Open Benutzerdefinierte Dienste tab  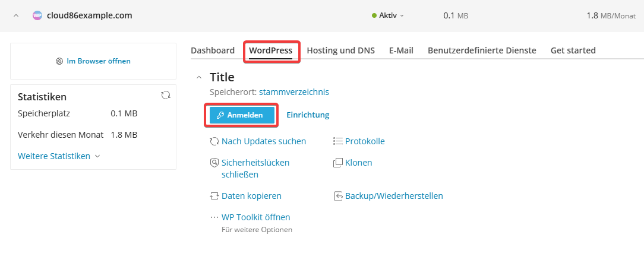pyautogui.click(x=482, y=50)
